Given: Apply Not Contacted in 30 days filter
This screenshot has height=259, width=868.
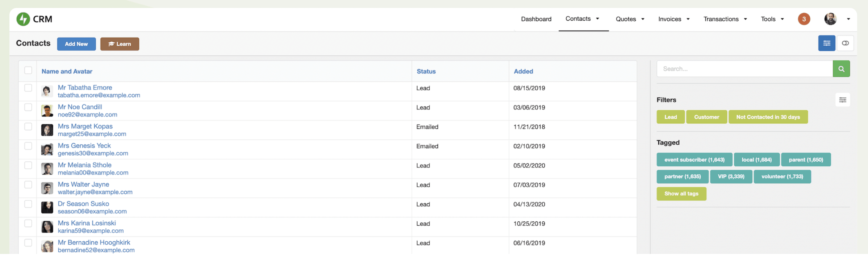Looking at the screenshot, I should pyautogui.click(x=768, y=117).
